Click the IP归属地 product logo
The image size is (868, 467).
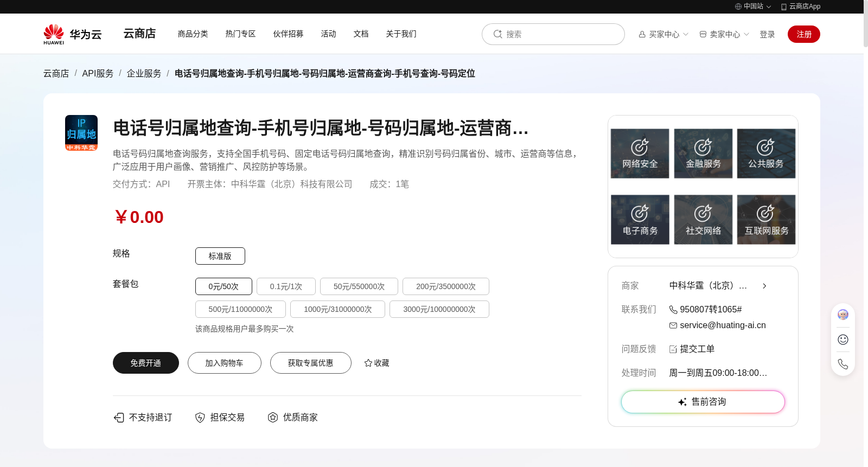point(81,133)
